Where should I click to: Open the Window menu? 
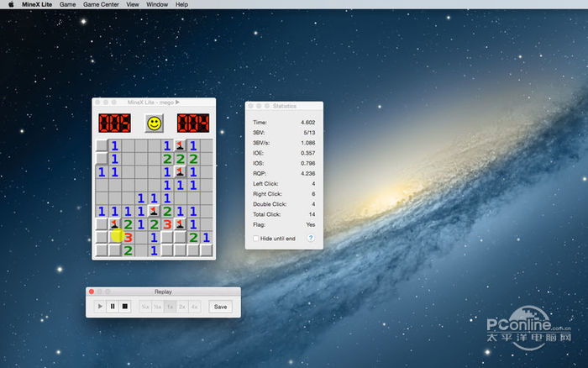point(157,4)
